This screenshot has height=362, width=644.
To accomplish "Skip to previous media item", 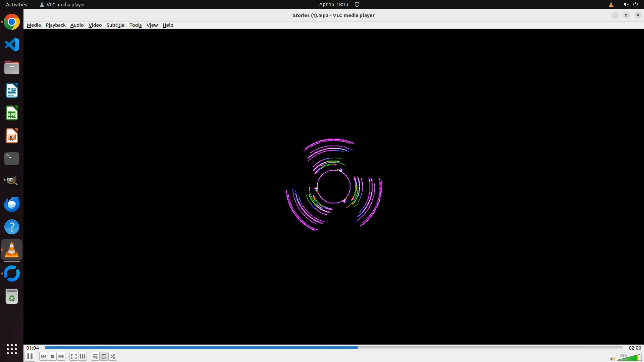I will click(x=43, y=356).
